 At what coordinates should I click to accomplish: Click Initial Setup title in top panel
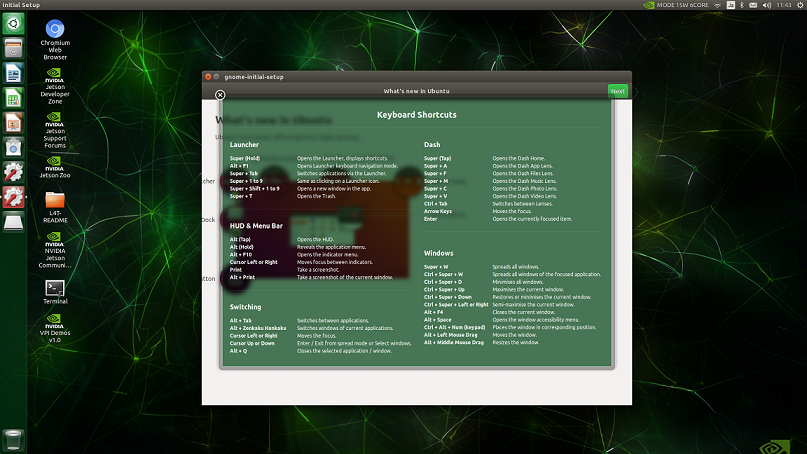(x=21, y=5)
